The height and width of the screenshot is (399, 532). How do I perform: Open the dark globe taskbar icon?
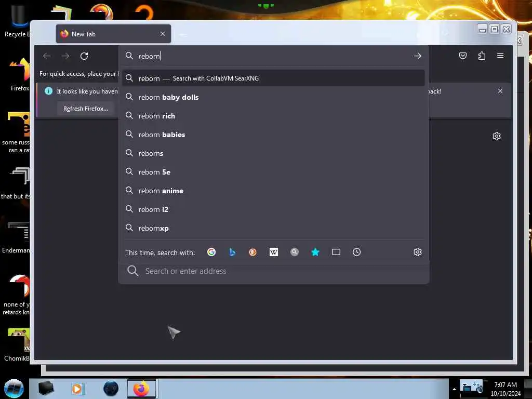[x=111, y=389]
